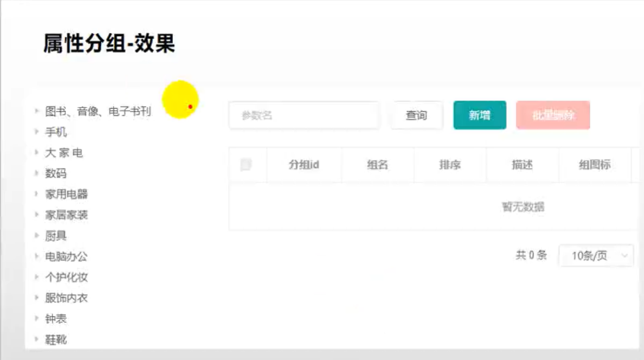
Task: Expand the 钟表 tree node arrow
Action: pos(37,318)
